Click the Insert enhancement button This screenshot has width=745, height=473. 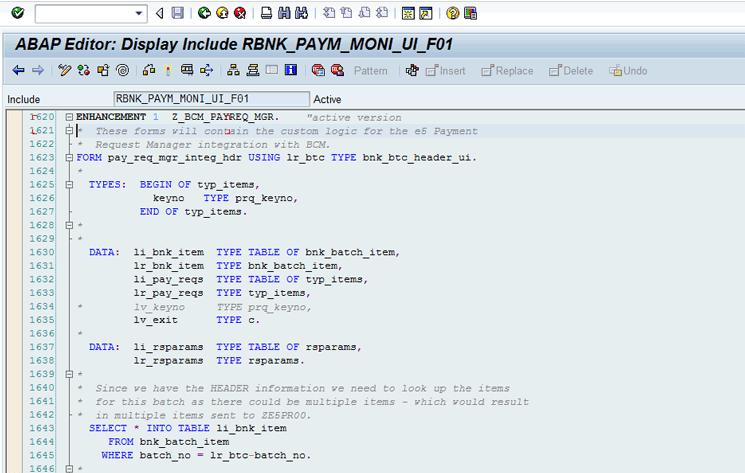pyautogui.click(x=446, y=71)
